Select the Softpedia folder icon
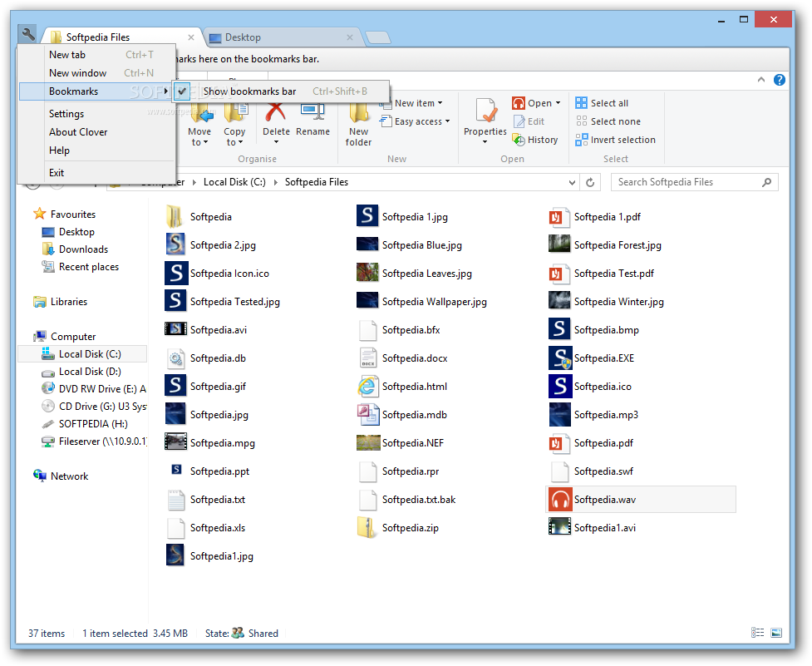Image resolution: width=812 pixels, height=666 pixels. [175, 216]
